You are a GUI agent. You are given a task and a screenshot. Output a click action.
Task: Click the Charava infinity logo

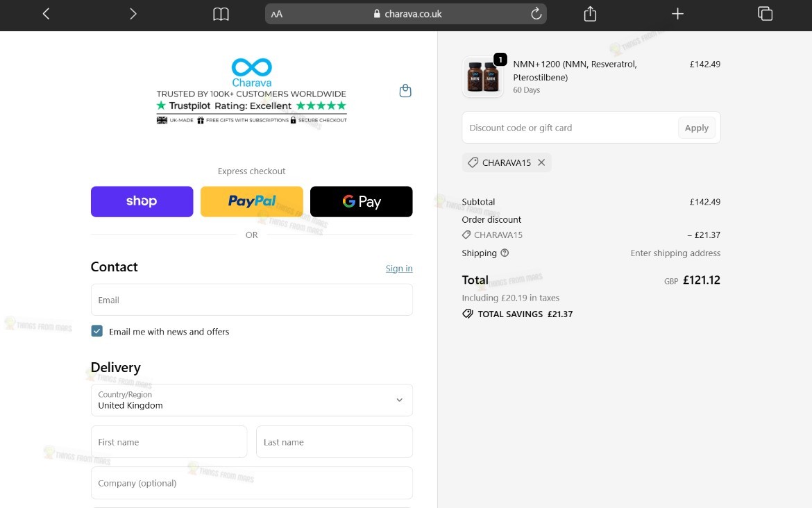tap(252, 72)
